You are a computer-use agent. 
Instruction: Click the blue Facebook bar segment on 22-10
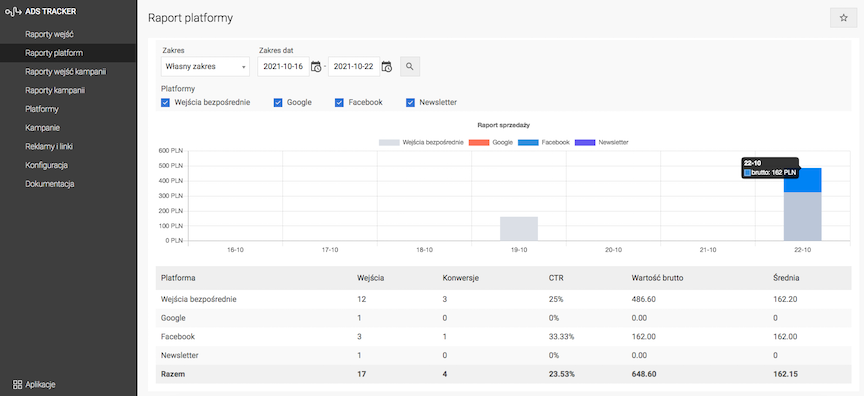pos(802,180)
